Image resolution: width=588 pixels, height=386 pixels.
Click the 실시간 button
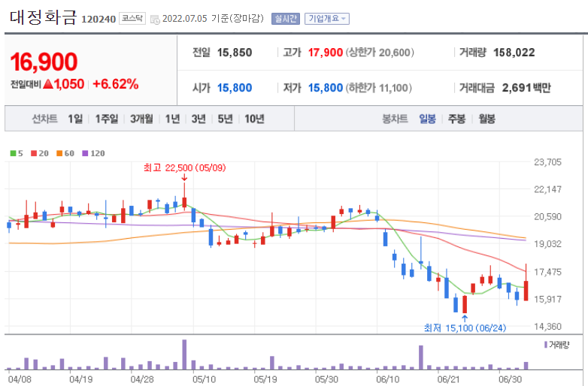click(x=286, y=18)
